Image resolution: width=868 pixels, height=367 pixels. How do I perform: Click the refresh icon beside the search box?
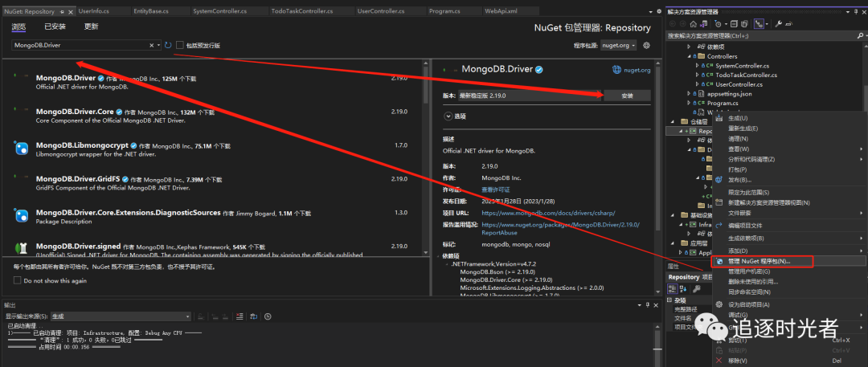(x=168, y=46)
